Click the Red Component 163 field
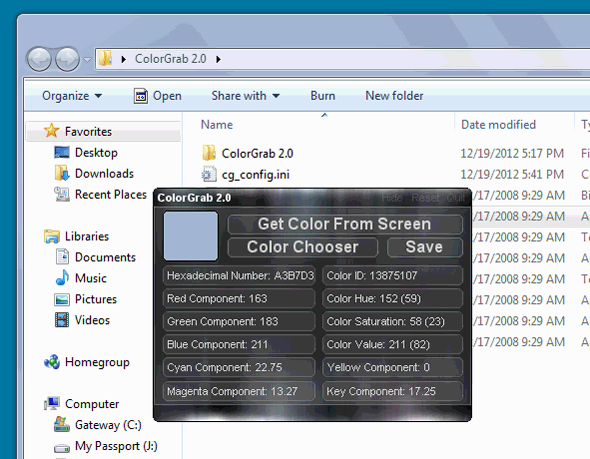 coord(239,299)
